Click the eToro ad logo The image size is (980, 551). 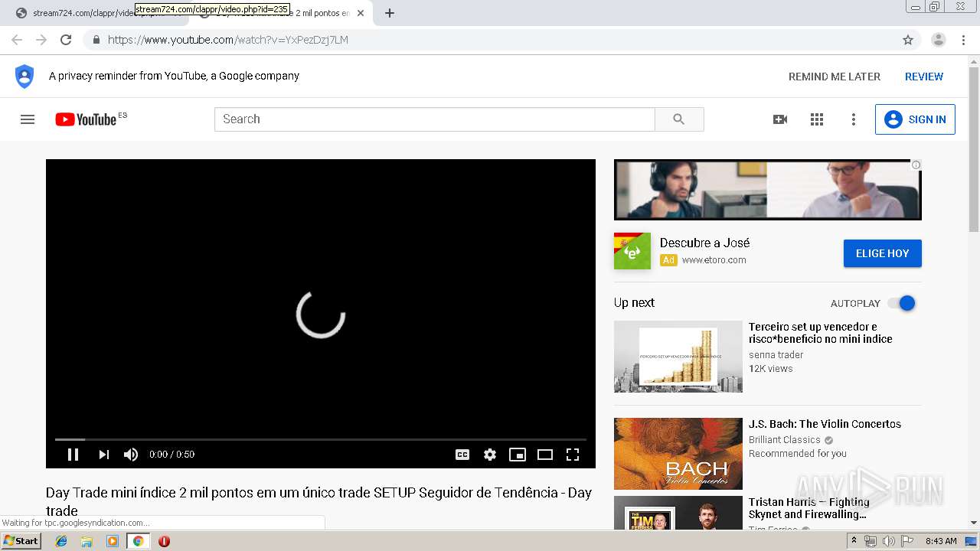click(x=632, y=251)
